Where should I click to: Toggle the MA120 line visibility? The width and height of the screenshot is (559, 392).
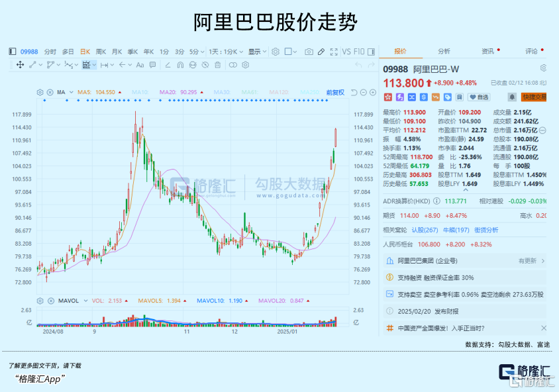pos(279,92)
